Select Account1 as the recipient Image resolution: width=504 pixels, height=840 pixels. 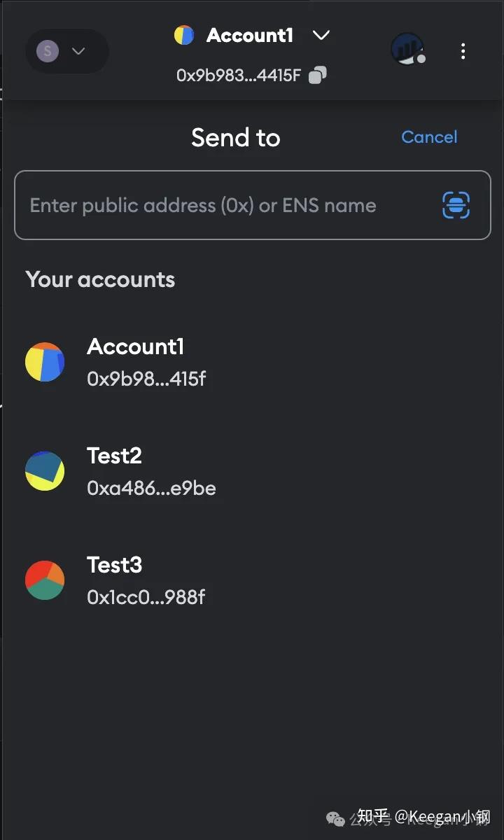coord(136,347)
